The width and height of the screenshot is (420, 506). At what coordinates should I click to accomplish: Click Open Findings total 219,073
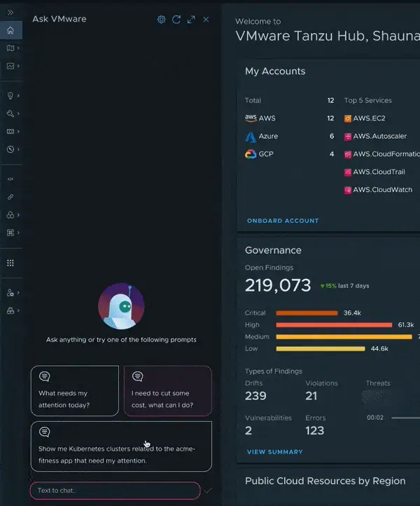click(278, 285)
